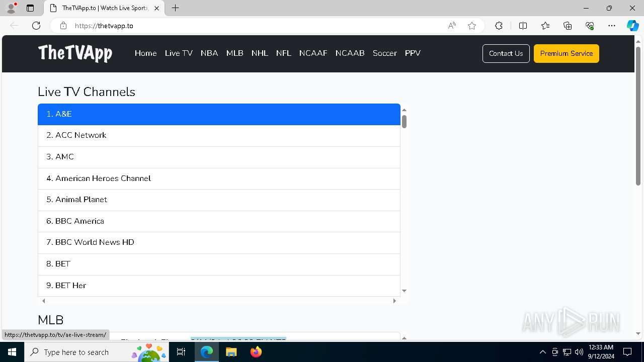The image size is (644, 362).
Task: Click page vertical scrollbar thumb
Action: (x=638, y=116)
